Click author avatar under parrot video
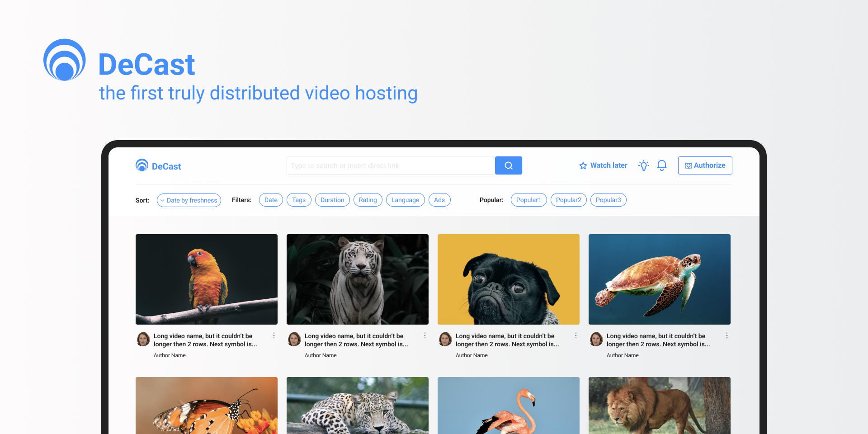This screenshot has width=868, height=434. [143, 339]
